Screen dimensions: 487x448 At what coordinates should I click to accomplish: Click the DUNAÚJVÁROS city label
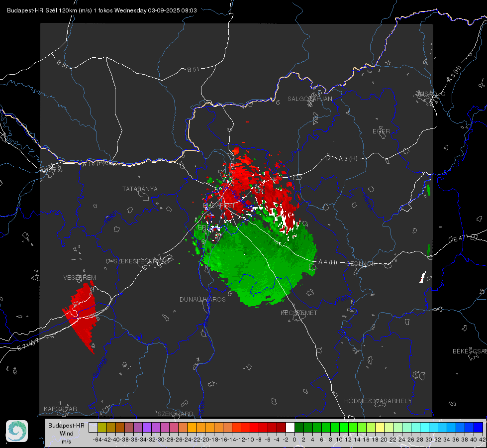point(202,299)
